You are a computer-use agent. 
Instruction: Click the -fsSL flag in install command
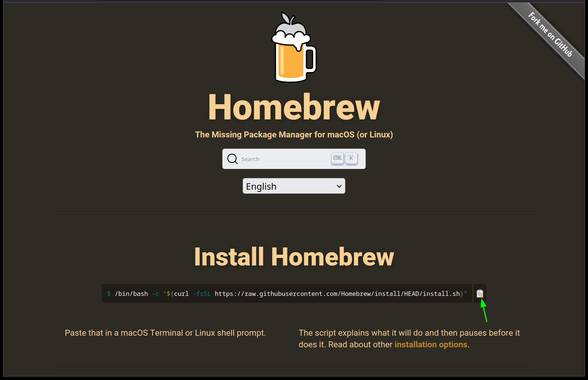(x=202, y=294)
